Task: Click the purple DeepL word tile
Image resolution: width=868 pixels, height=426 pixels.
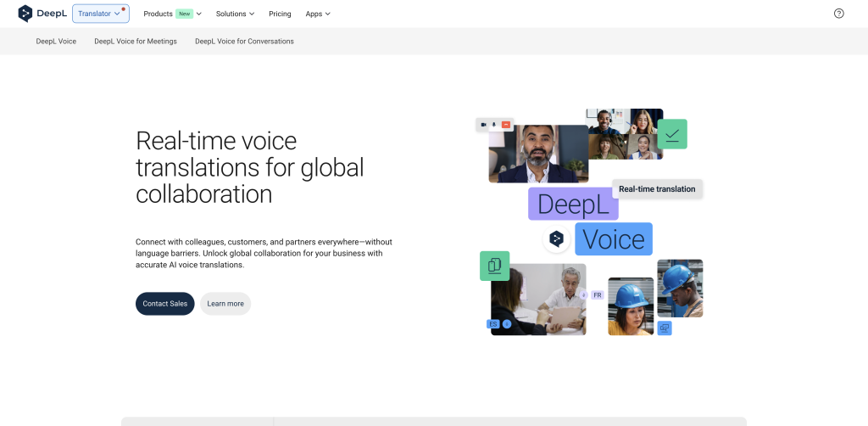Action: pos(573,204)
